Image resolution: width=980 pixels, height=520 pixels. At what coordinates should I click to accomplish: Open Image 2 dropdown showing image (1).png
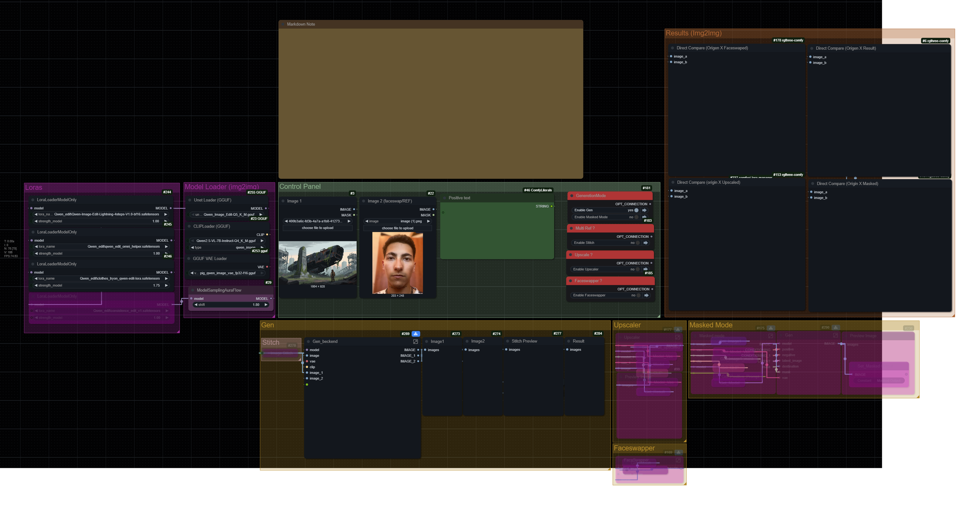[x=397, y=221]
